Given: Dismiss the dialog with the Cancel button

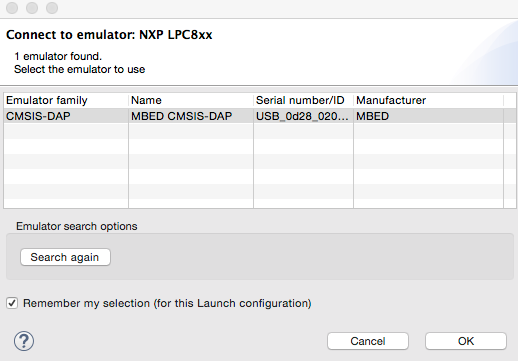Looking at the screenshot, I should point(368,341).
